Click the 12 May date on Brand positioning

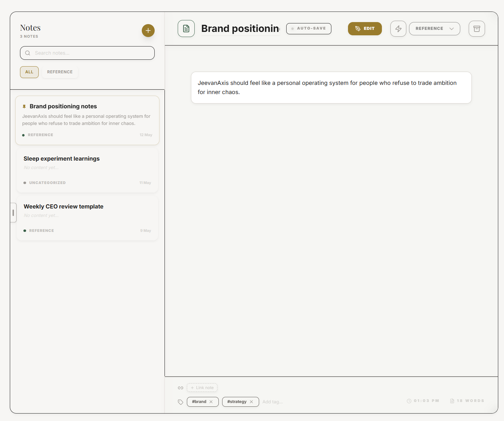click(146, 135)
